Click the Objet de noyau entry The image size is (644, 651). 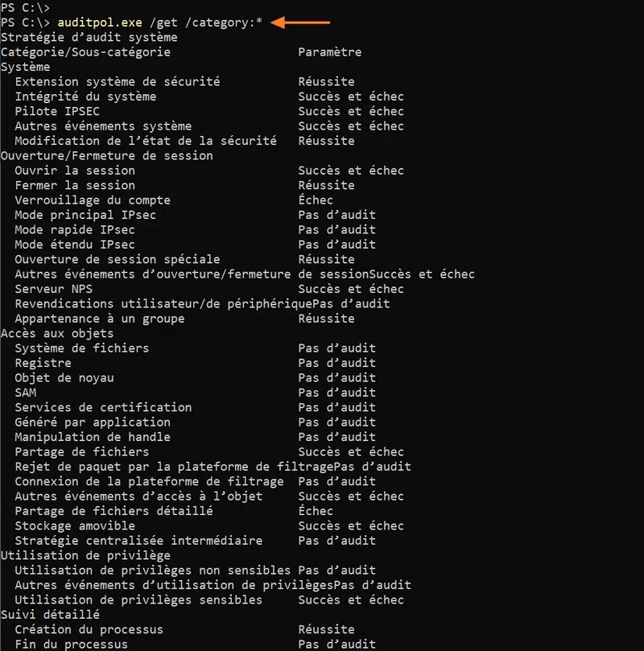point(64,377)
